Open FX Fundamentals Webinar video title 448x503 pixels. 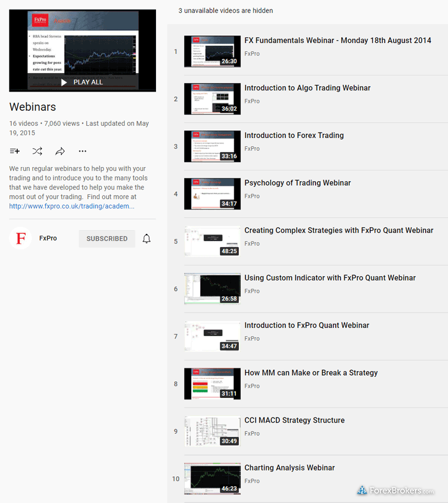point(338,40)
